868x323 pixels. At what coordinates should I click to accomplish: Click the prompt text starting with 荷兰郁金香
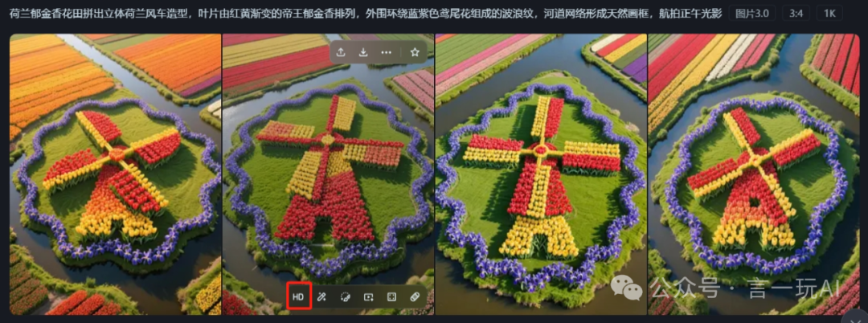click(362, 14)
